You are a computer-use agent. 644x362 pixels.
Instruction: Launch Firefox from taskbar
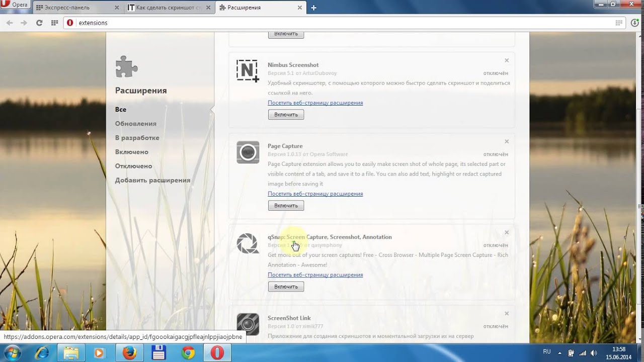click(129, 353)
